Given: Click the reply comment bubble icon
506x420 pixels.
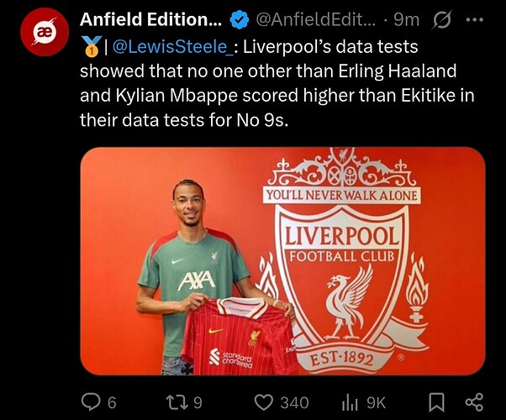Looking at the screenshot, I should point(90,402).
